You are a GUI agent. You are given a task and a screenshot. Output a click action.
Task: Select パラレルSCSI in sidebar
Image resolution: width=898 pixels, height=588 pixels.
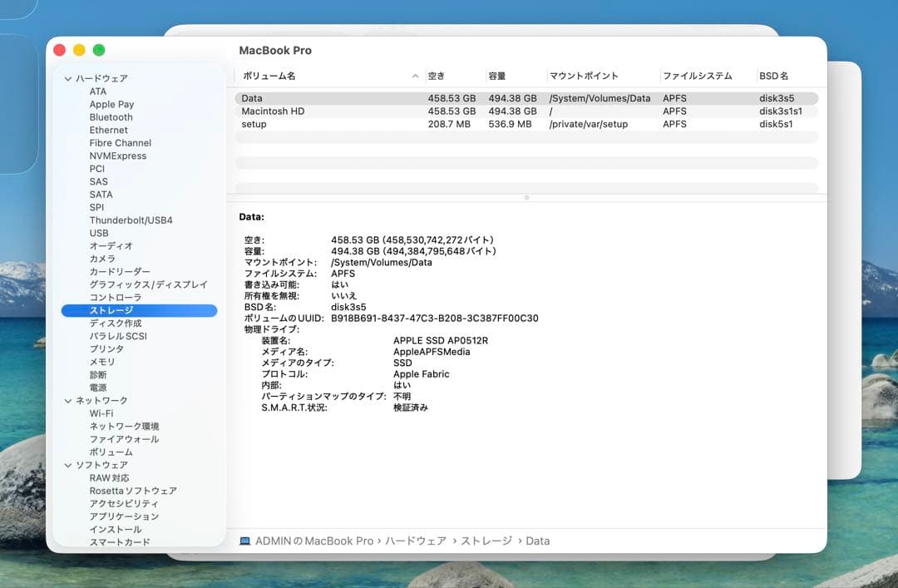pos(118,336)
